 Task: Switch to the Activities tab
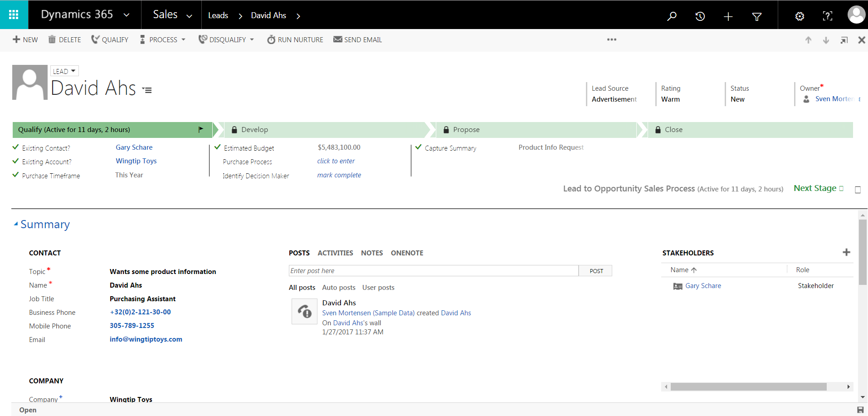(x=335, y=253)
